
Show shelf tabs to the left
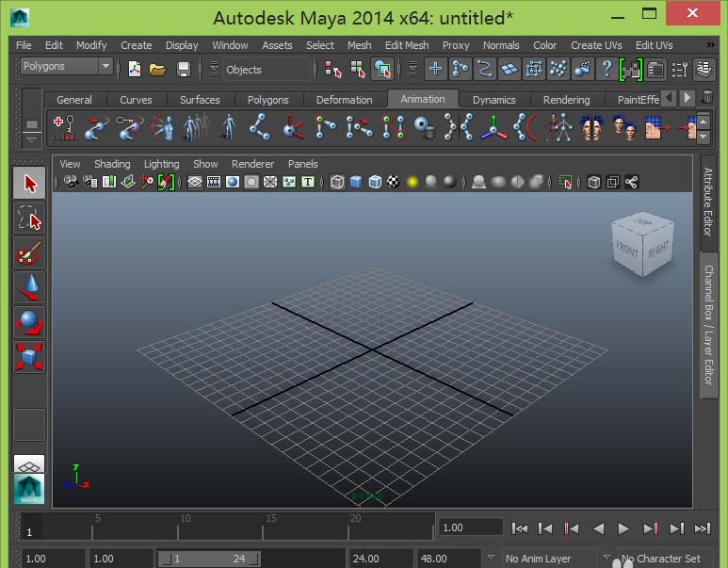point(669,98)
